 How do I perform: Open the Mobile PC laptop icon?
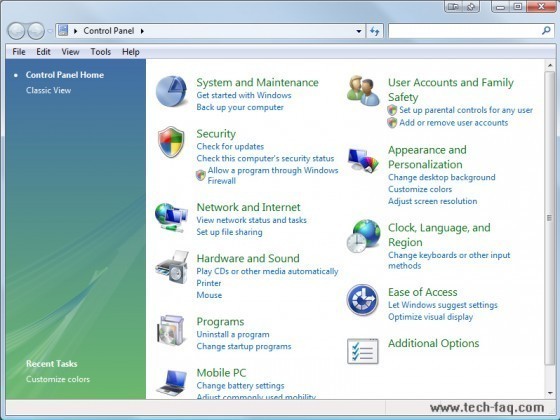(172, 382)
